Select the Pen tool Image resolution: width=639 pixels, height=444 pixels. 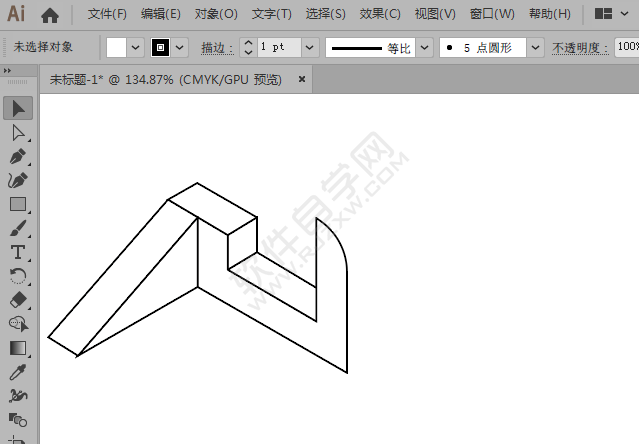(x=18, y=157)
